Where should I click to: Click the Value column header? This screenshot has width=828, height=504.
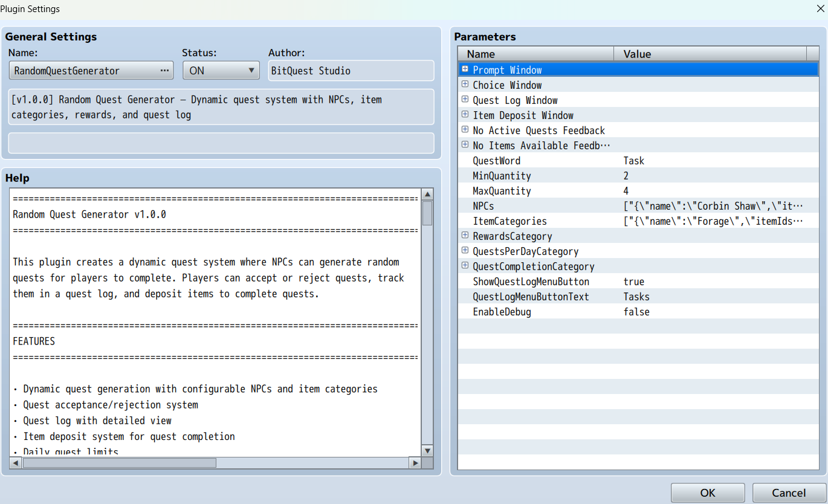[x=710, y=54]
